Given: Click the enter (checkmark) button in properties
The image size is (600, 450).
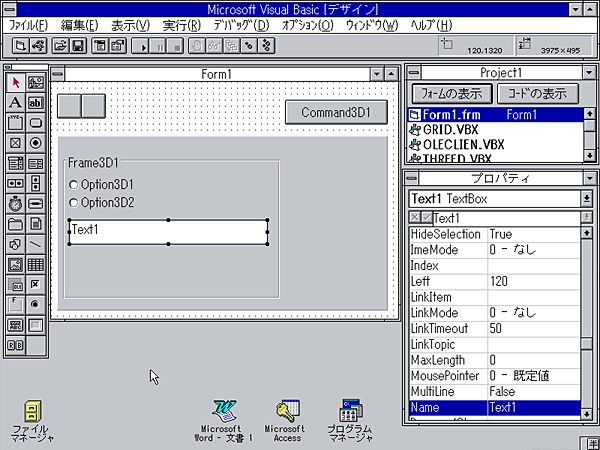Looking at the screenshot, I should click(x=427, y=218).
